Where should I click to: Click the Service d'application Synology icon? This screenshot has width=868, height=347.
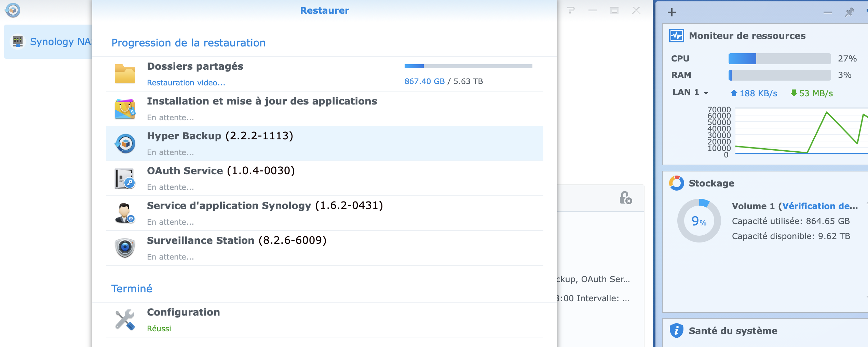[x=125, y=213]
